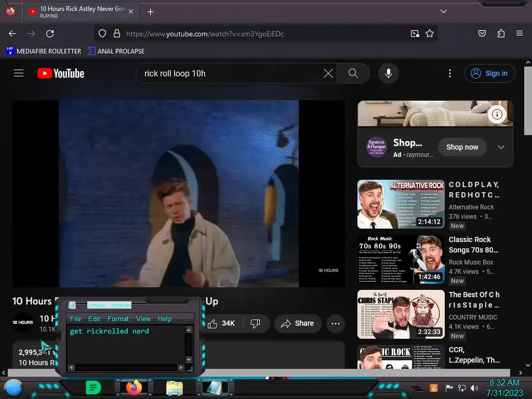Click the padlock site info icon
The height and width of the screenshot is (399, 532).
[x=117, y=34]
